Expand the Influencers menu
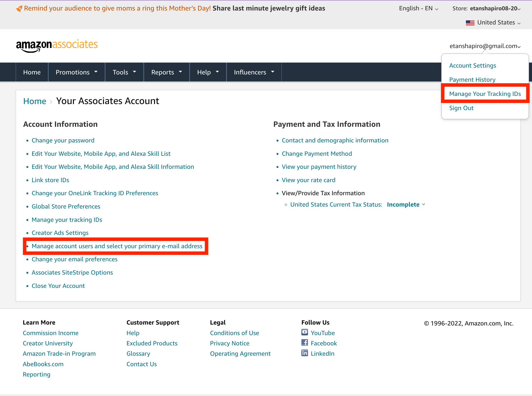 (254, 72)
